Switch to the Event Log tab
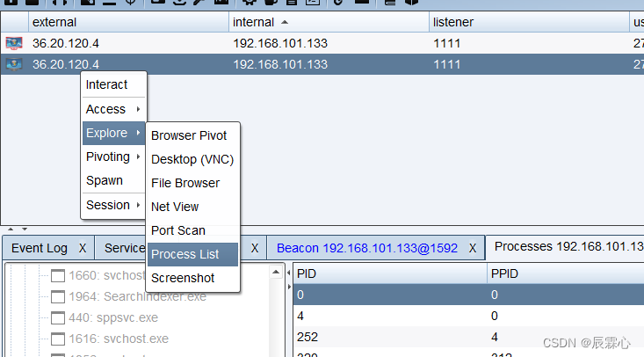This screenshot has width=644, height=357. pos(40,248)
